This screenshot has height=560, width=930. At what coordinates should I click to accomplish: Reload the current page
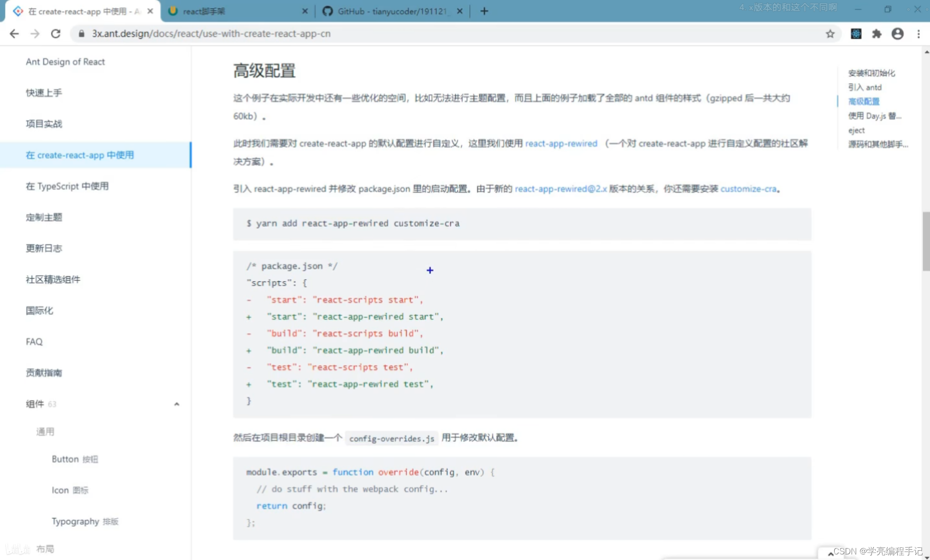56,34
